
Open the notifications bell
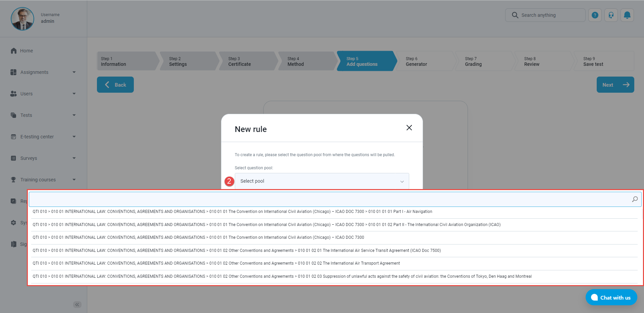(x=627, y=15)
